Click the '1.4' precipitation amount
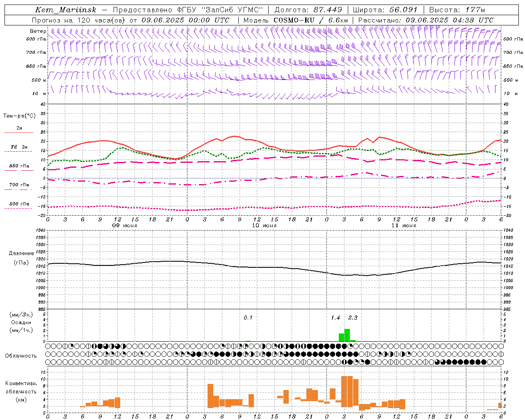Image resolution: width=525 pixels, height=420 pixels. [336, 318]
